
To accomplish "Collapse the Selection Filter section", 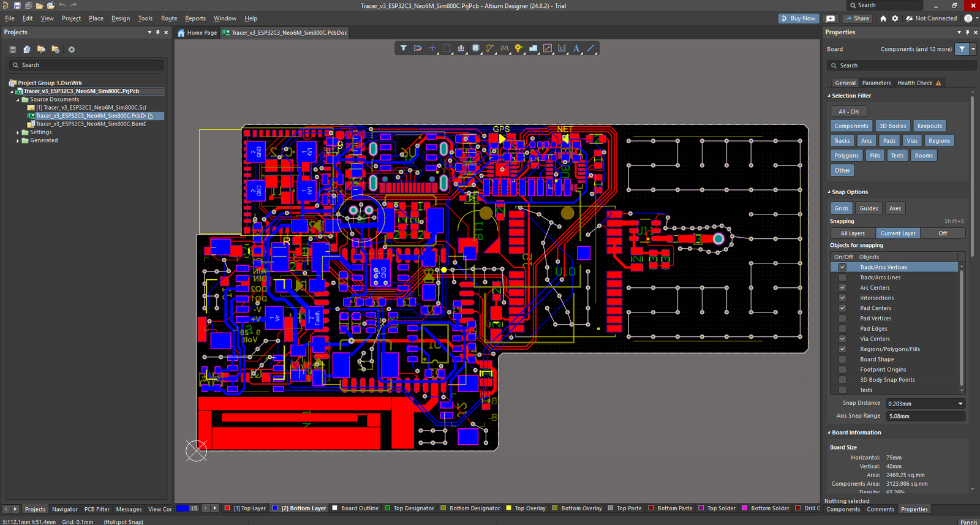I will (x=829, y=96).
